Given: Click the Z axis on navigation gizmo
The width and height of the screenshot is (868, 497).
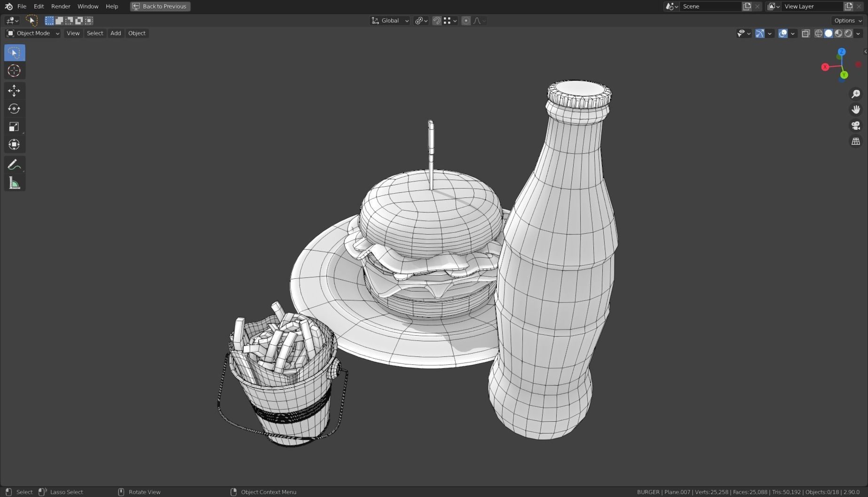Looking at the screenshot, I should pos(842,52).
